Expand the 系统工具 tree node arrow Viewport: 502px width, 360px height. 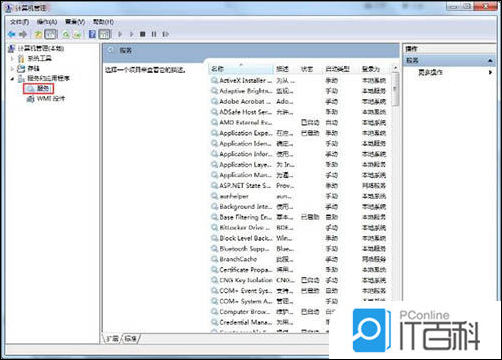(x=13, y=59)
